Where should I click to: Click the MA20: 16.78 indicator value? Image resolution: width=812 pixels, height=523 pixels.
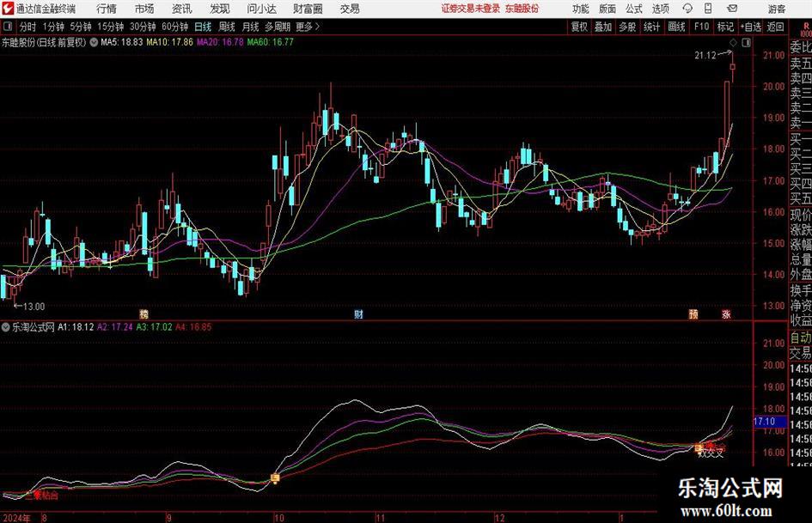pyautogui.click(x=220, y=42)
